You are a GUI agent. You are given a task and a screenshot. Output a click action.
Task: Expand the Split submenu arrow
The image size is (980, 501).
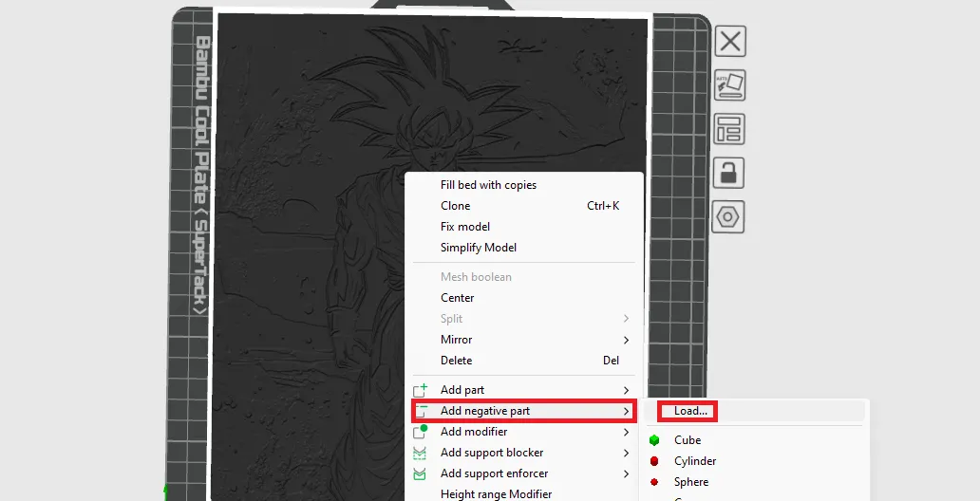(x=626, y=319)
